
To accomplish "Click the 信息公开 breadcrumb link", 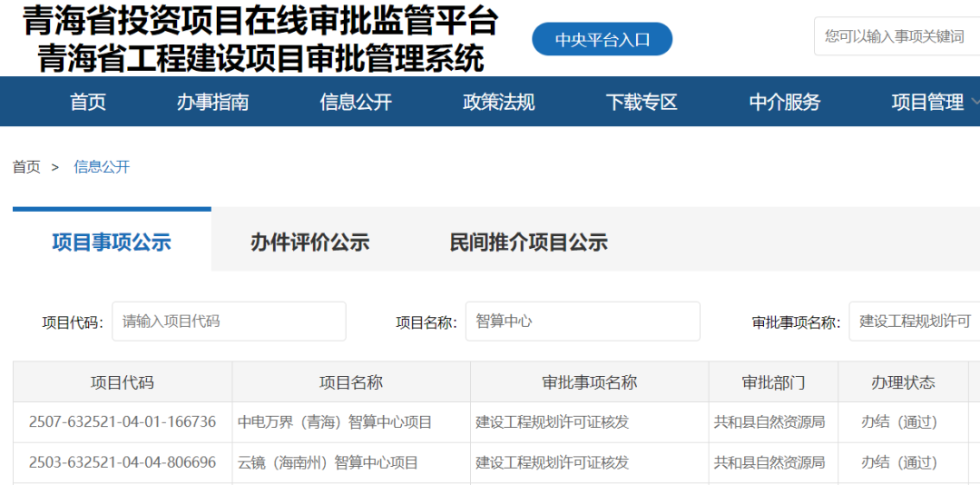I will click(x=102, y=167).
